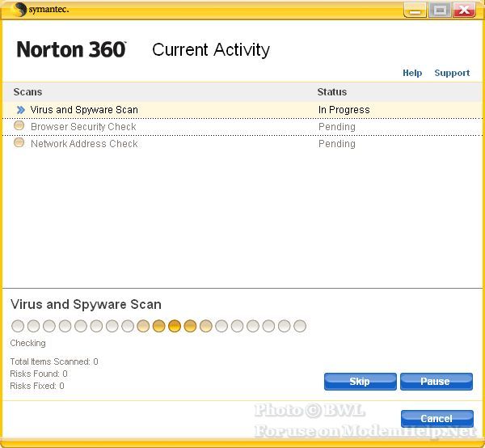Click the Checking status label
The height and width of the screenshot is (448, 485).
pos(27,343)
